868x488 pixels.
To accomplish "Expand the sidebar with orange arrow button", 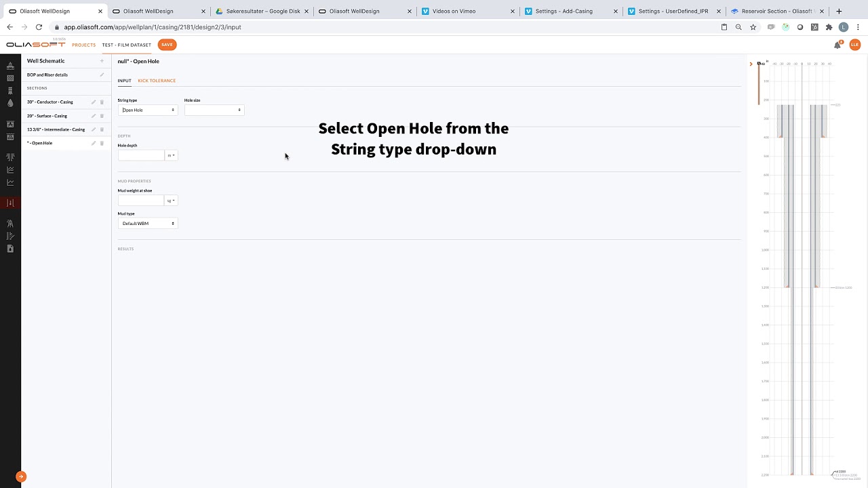I will [21, 476].
